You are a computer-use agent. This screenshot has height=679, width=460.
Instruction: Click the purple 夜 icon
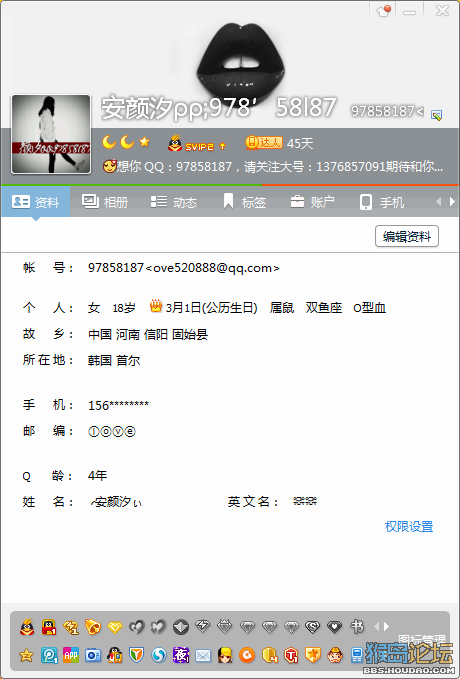coord(181,655)
